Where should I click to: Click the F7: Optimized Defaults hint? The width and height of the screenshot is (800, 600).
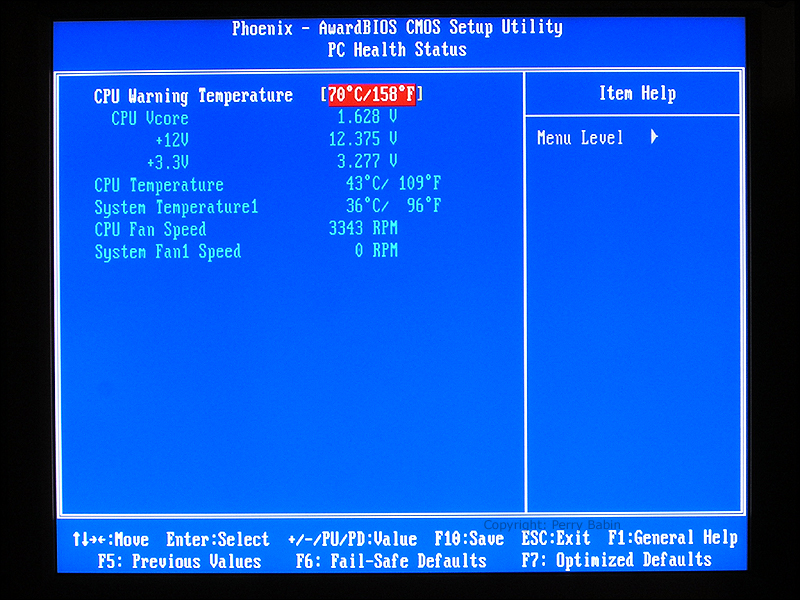616,560
